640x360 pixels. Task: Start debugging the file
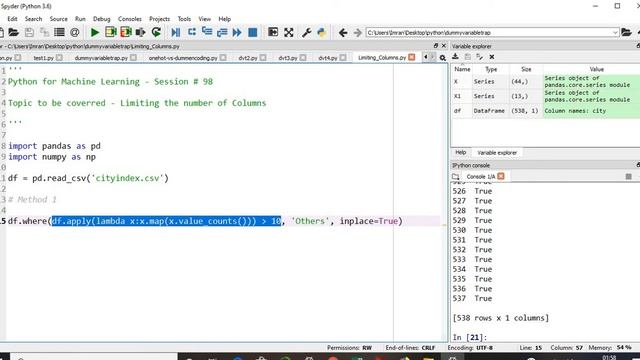pos(176,32)
